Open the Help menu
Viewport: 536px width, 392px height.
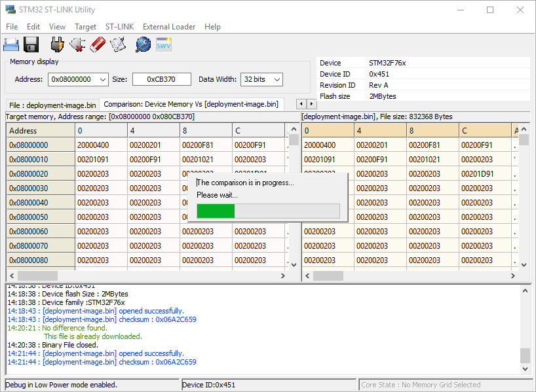click(212, 27)
